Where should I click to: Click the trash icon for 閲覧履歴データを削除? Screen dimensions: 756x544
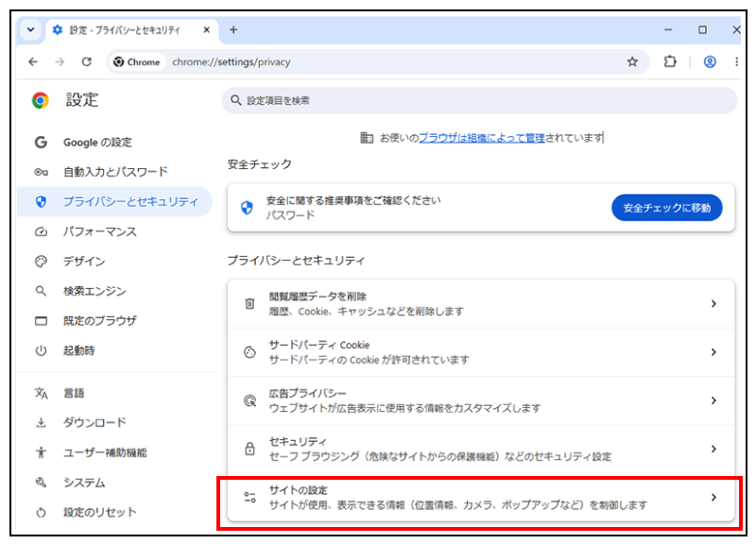249,303
